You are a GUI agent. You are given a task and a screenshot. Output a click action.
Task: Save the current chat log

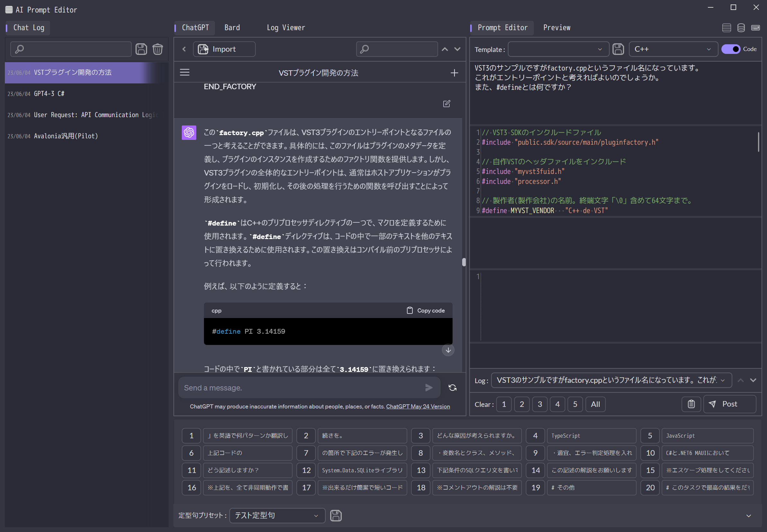click(x=141, y=49)
